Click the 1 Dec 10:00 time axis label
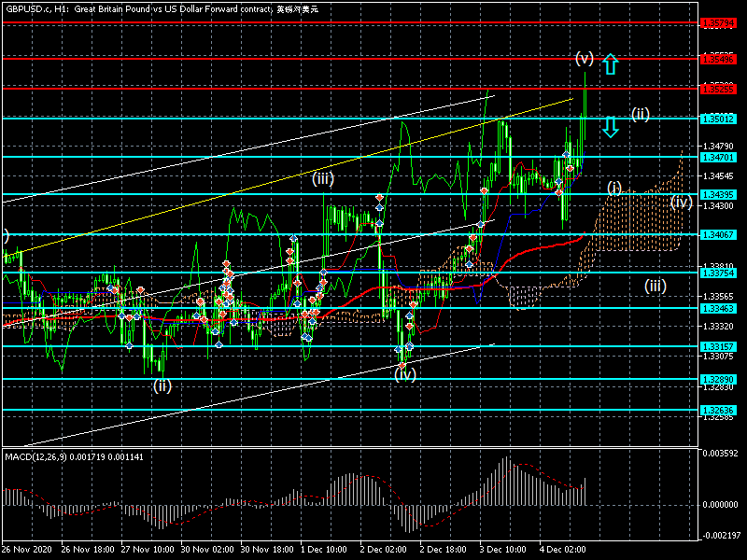Viewport: 747px width, 560px height. coord(324,550)
